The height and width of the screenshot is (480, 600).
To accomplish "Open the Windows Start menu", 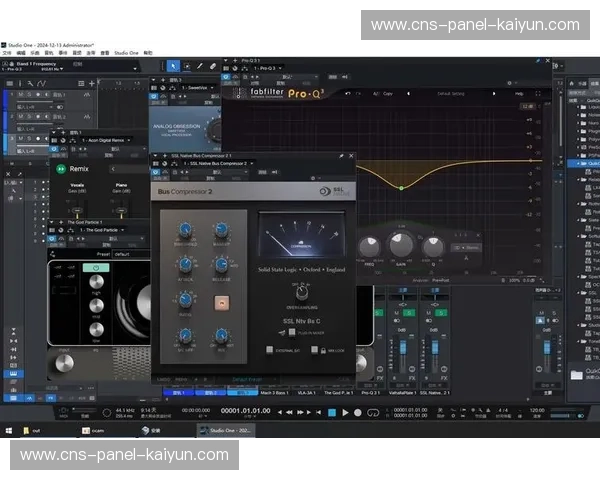I will click(9, 431).
